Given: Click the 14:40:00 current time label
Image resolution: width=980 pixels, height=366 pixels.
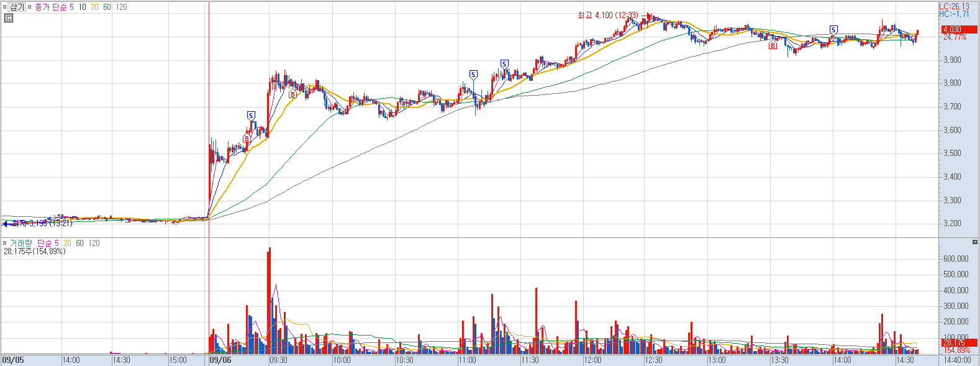Looking at the screenshot, I should click(957, 360).
